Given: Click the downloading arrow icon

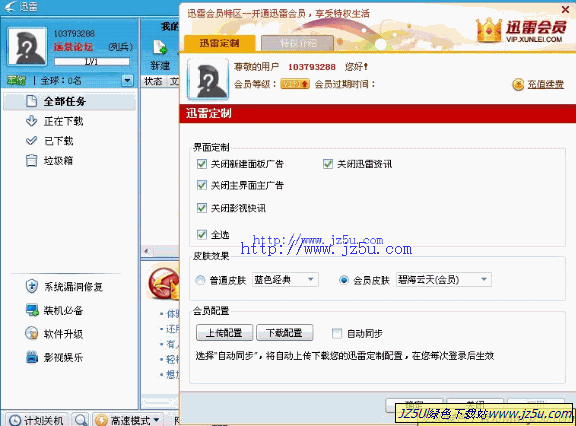Looking at the screenshot, I should (32, 121).
